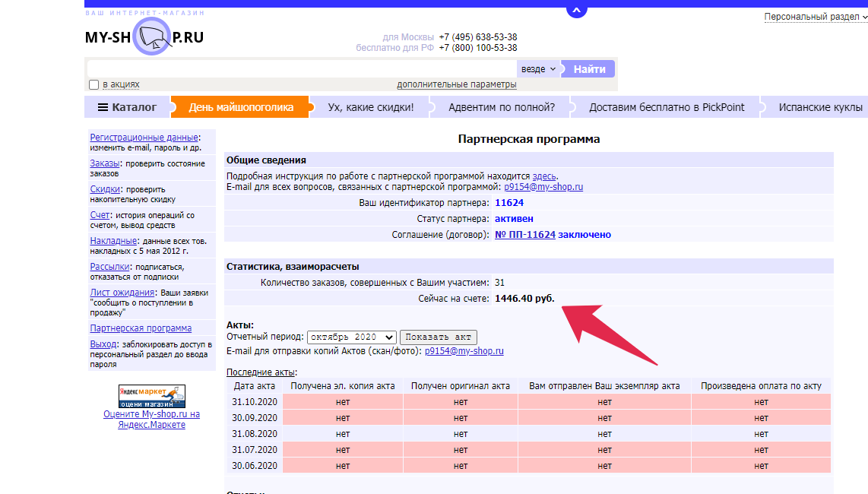This screenshot has width=868, height=494.
Task: Click 'Статистика, взаиморасчеты' section heading
Action: click(293, 267)
